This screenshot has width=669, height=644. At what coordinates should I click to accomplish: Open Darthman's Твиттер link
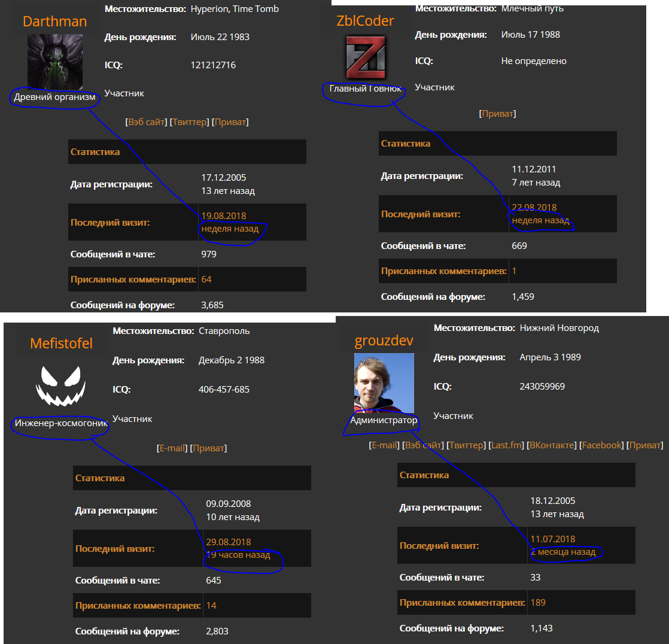pos(190,122)
